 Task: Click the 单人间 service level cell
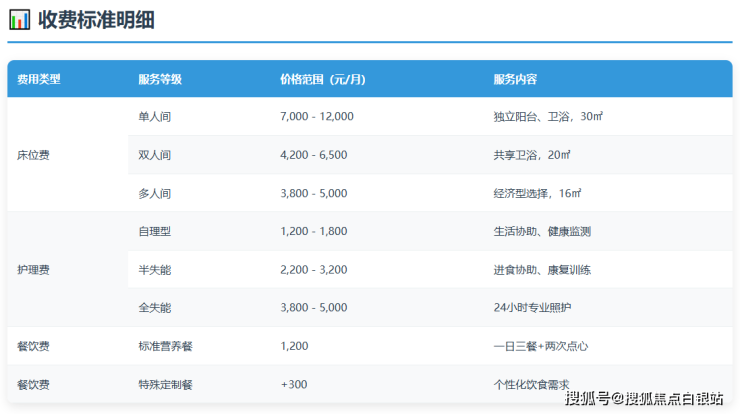[x=154, y=117]
